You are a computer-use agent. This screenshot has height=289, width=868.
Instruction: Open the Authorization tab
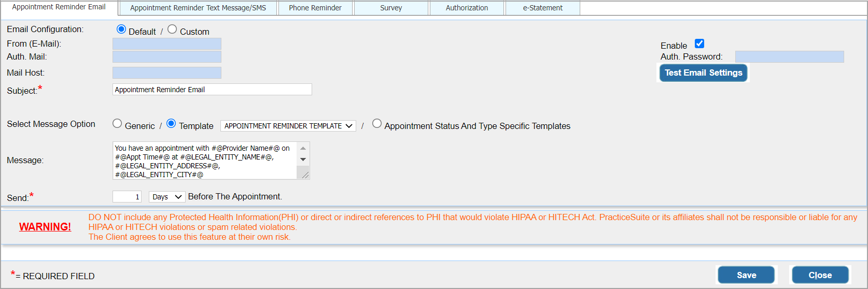tap(467, 8)
